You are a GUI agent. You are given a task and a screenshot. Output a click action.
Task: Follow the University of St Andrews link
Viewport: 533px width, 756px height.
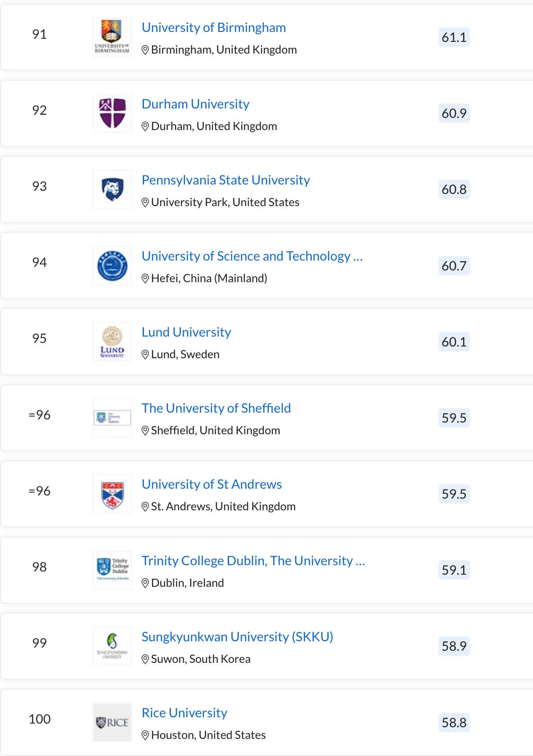click(x=212, y=484)
